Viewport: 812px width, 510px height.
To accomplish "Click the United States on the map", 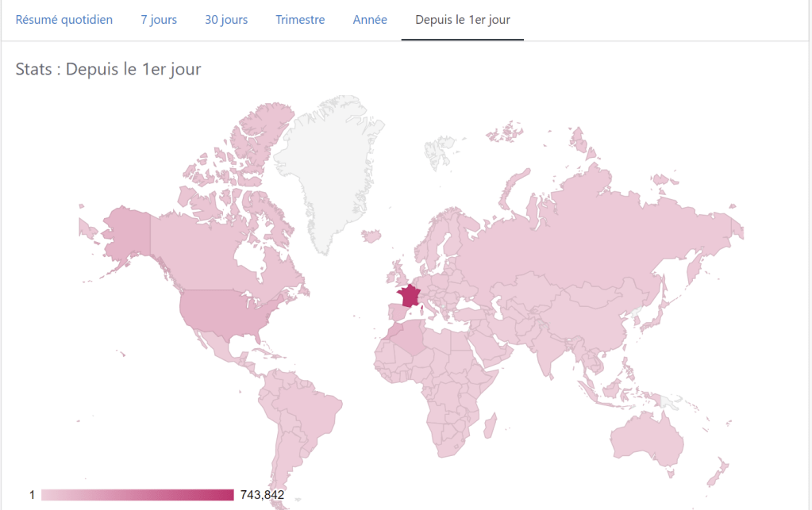I will (226, 312).
